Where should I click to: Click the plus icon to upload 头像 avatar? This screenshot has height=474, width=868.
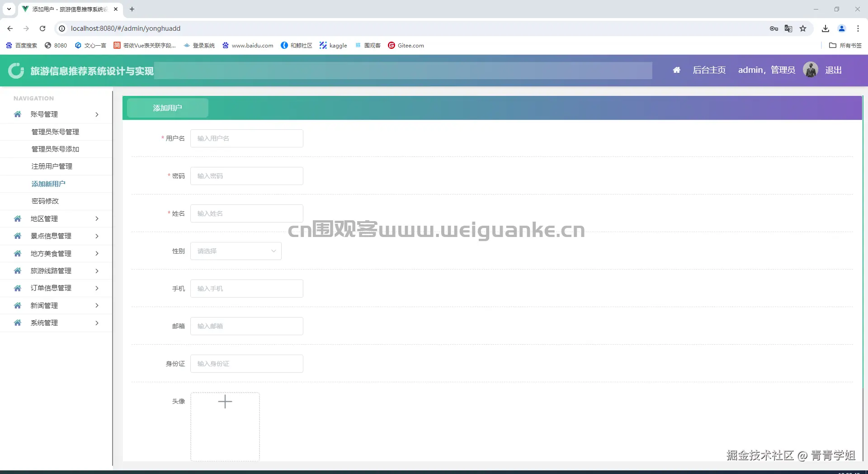[x=225, y=402]
